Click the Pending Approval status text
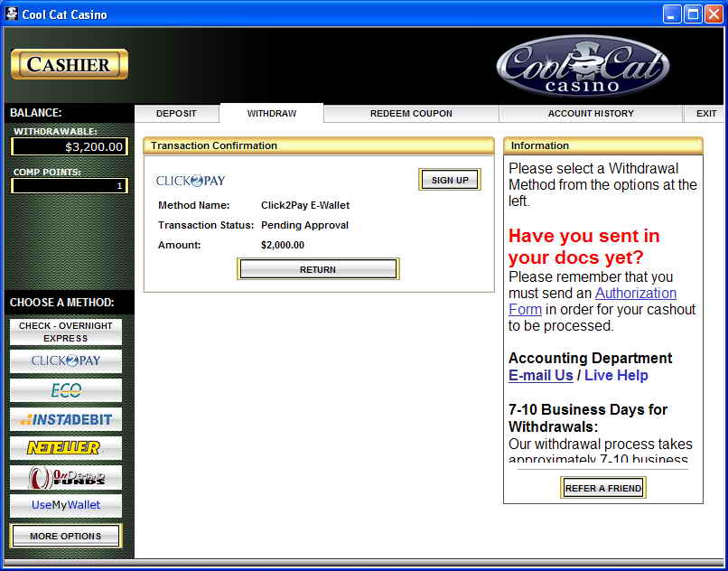728x571 pixels. pos(304,225)
